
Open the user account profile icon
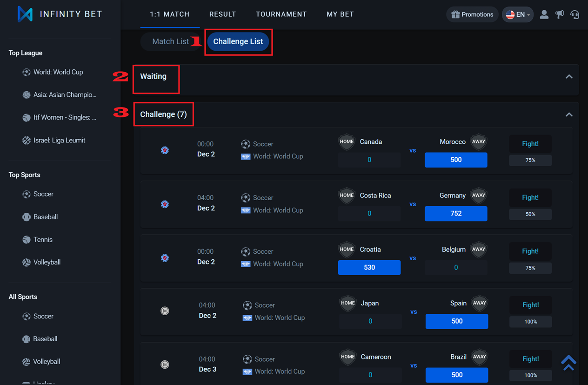pyautogui.click(x=544, y=14)
